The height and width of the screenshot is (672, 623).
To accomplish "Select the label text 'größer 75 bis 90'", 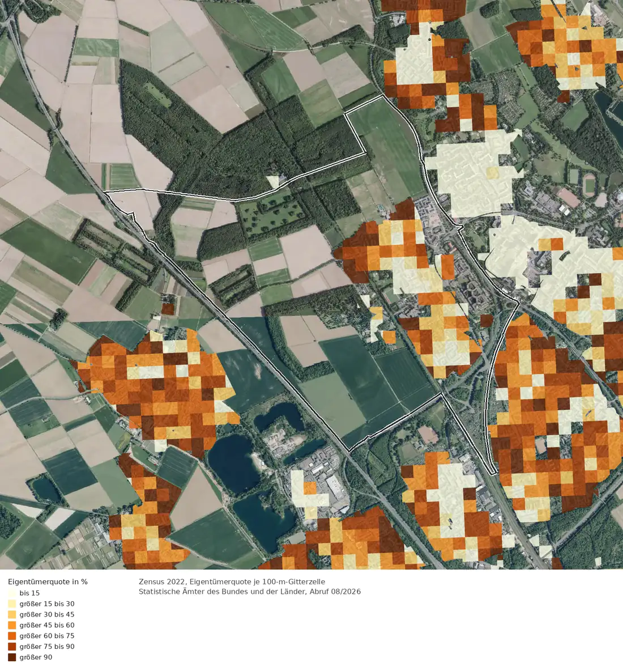I will point(47,647).
